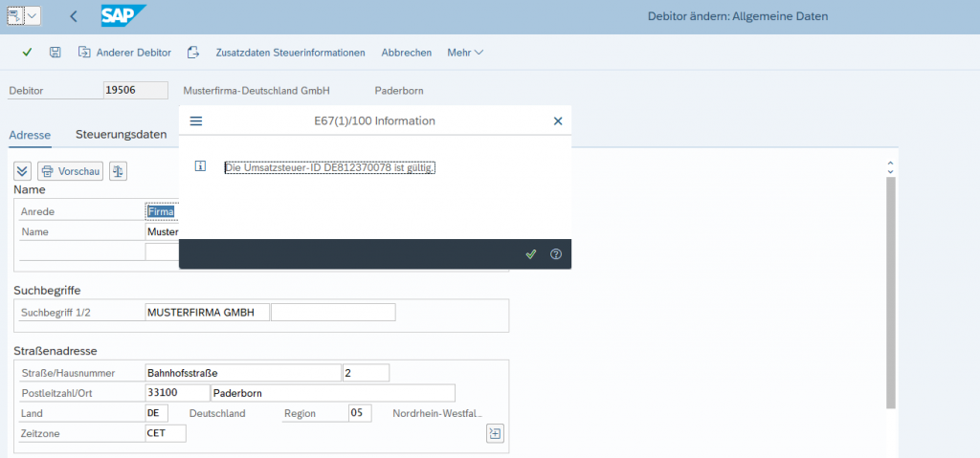The width and height of the screenshot is (980, 458).
Task: Click the green checkmark confirm icon in toolbar
Action: pyautogui.click(x=27, y=52)
